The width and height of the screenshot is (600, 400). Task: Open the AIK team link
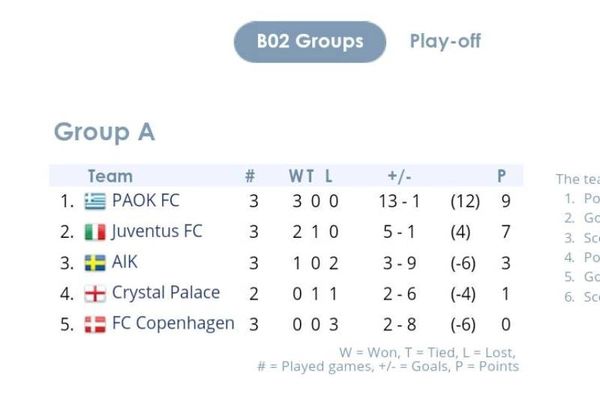[x=125, y=262]
